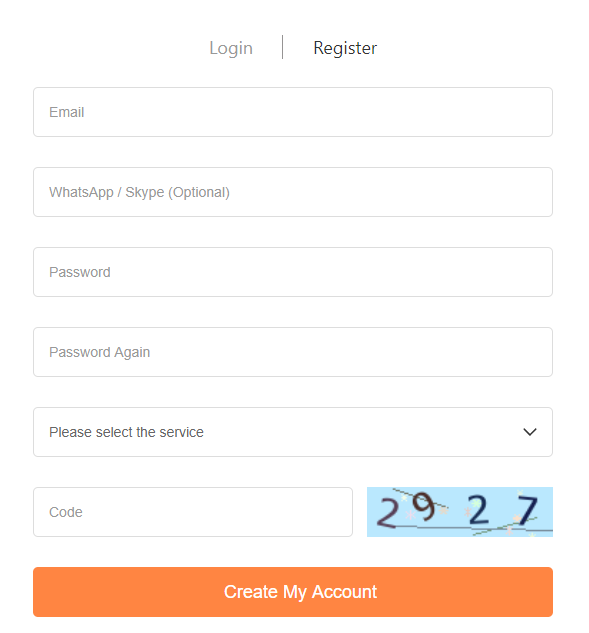Focus the Password field
Image resolution: width=589 pixels, height=633 pixels.
(x=293, y=272)
